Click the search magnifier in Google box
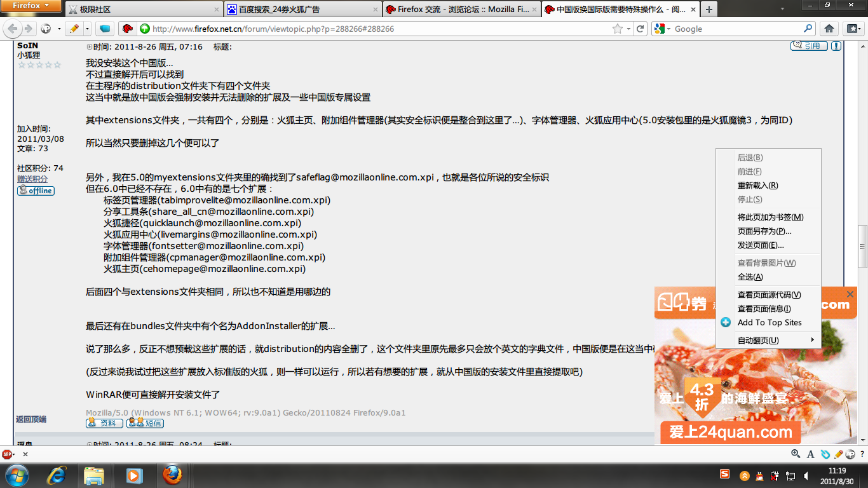Screen dimensions: 868x488 808,29
